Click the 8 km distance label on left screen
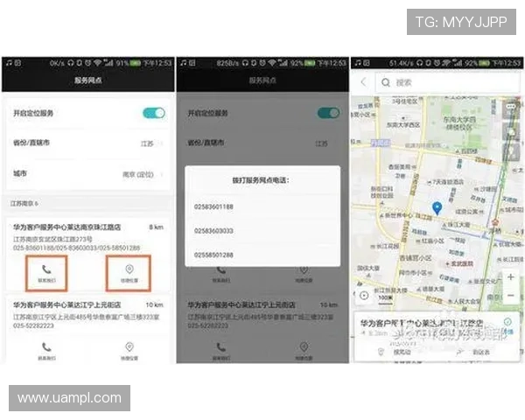Viewport: 525px width, 420px height. [156, 227]
